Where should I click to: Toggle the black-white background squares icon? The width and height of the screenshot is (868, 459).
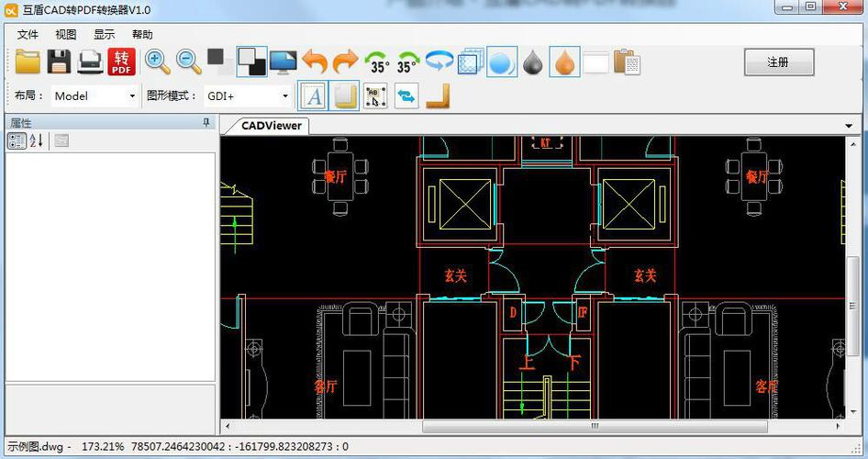pos(252,62)
